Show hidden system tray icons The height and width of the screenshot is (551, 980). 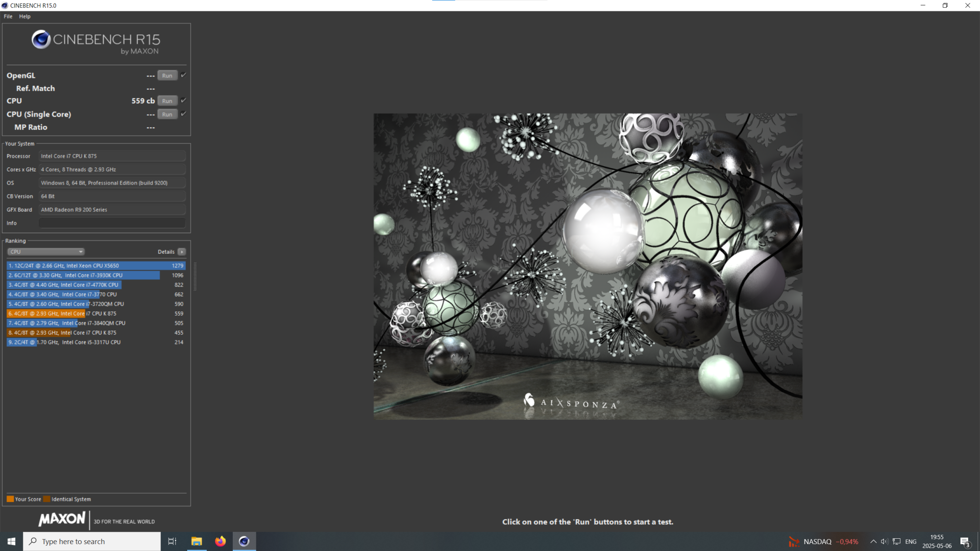pyautogui.click(x=873, y=541)
